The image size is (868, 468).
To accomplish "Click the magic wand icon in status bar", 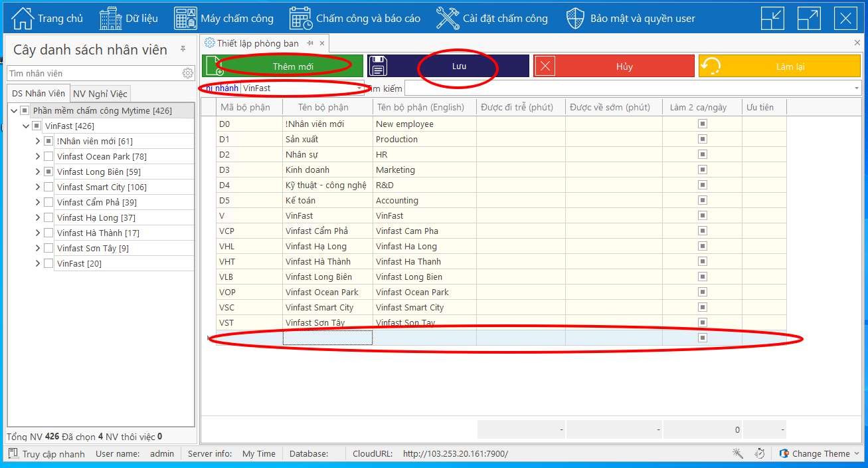I will pos(737,453).
